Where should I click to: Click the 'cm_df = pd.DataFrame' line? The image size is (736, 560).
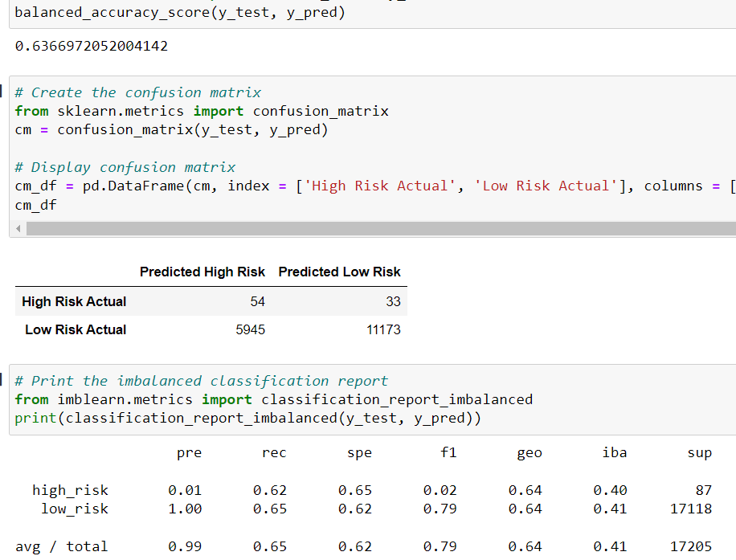(x=375, y=186)
